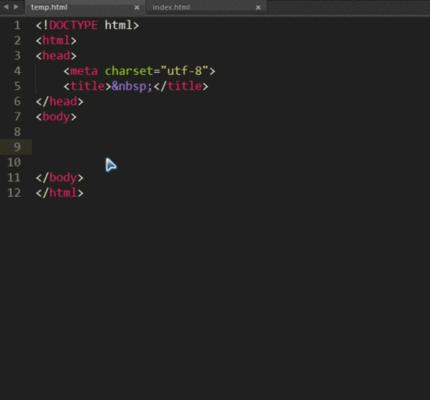This screenshot has width=430, height=400.
Task: Click the charset attribute on line 4
Action: pyautogui.click(x=129, y=71)
